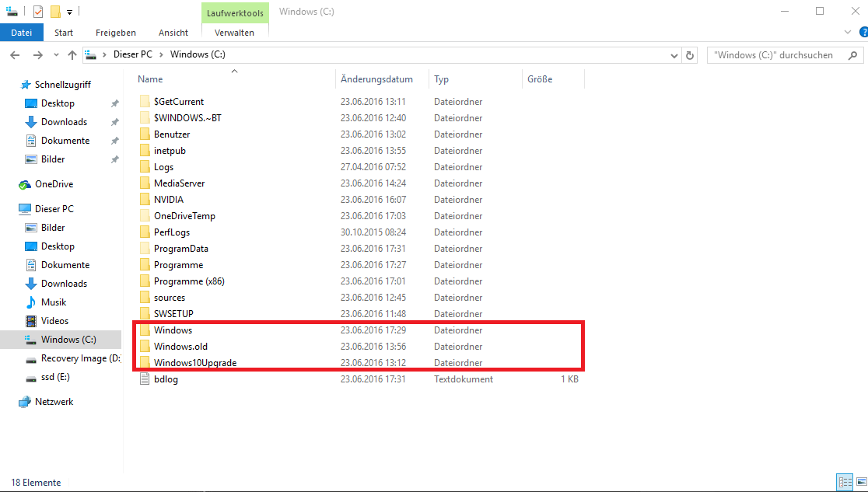Select the Windows folder name
868x492 pixels.
coord(173,330)
